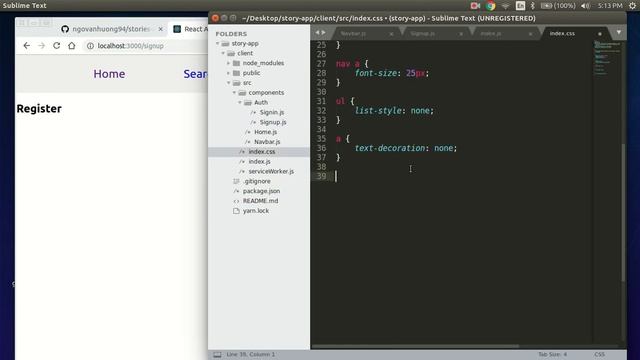
Task: Switch to the ngovanhuong94/stories browser tab
Action: [111, 29]
